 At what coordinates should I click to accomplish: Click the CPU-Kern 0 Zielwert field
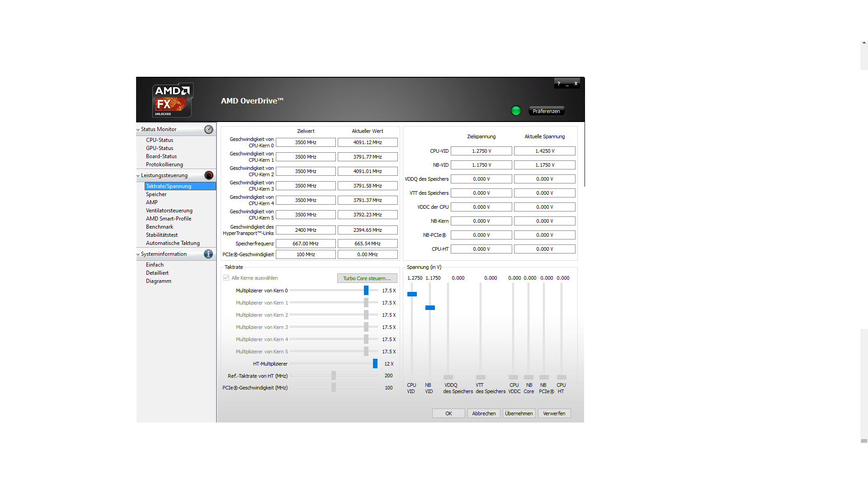306,142
